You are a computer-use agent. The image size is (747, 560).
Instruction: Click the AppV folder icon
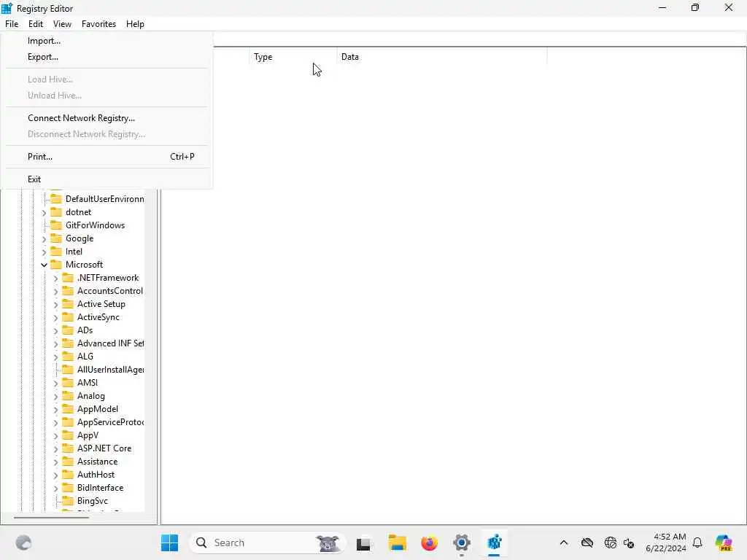[x=68, y=435]
